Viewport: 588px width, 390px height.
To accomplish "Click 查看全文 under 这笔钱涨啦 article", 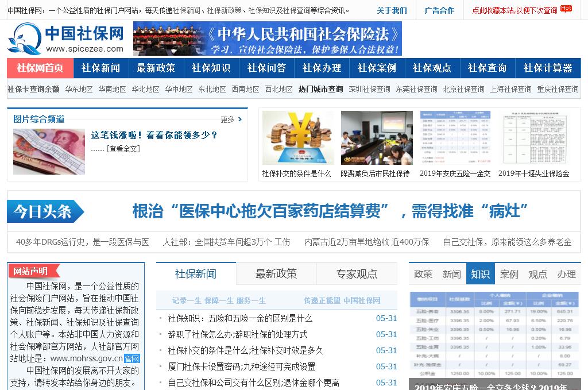I will [123, 149].
